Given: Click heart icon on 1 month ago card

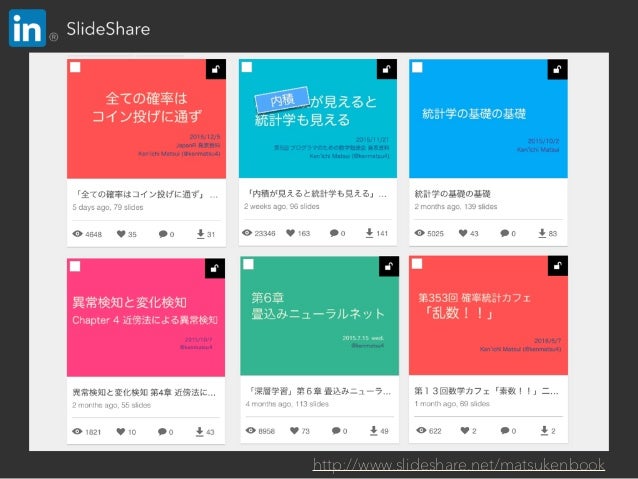Looking at the screenshot, I should [x=465, y=430].
